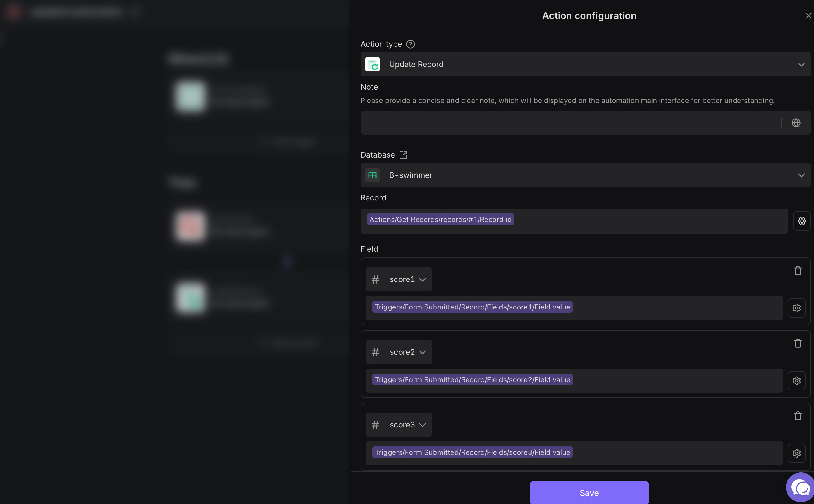This screenshot has width=814, height=504.
Task: Change the score3 field selector
Action: (x=399, y=425)
